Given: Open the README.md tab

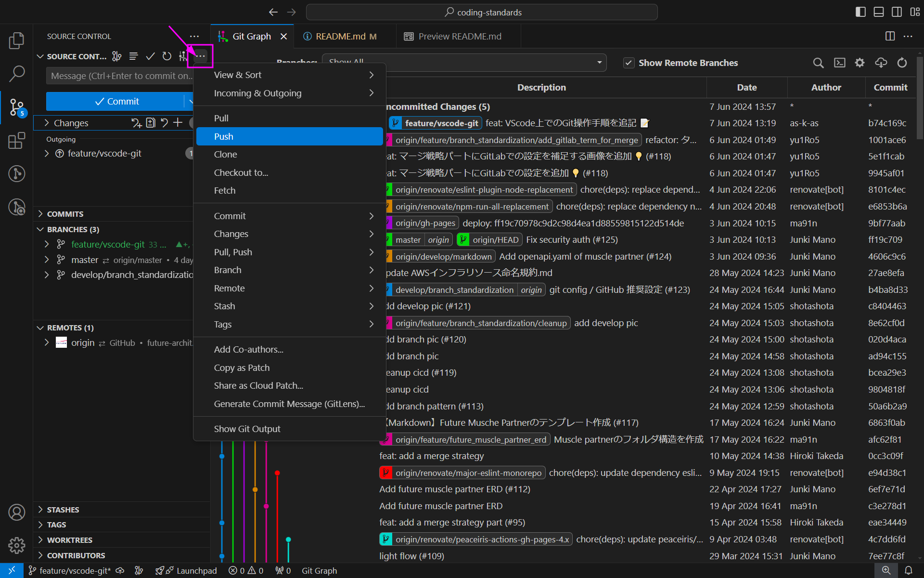Looking at the screenshot, I should pyautogui.click(x=339, y=37).
